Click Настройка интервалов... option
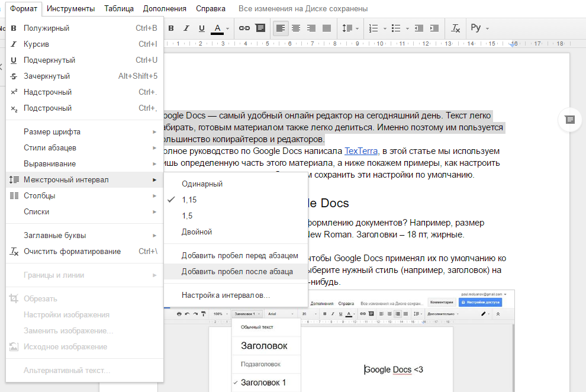Screen dimensions: 586x392 226,295
